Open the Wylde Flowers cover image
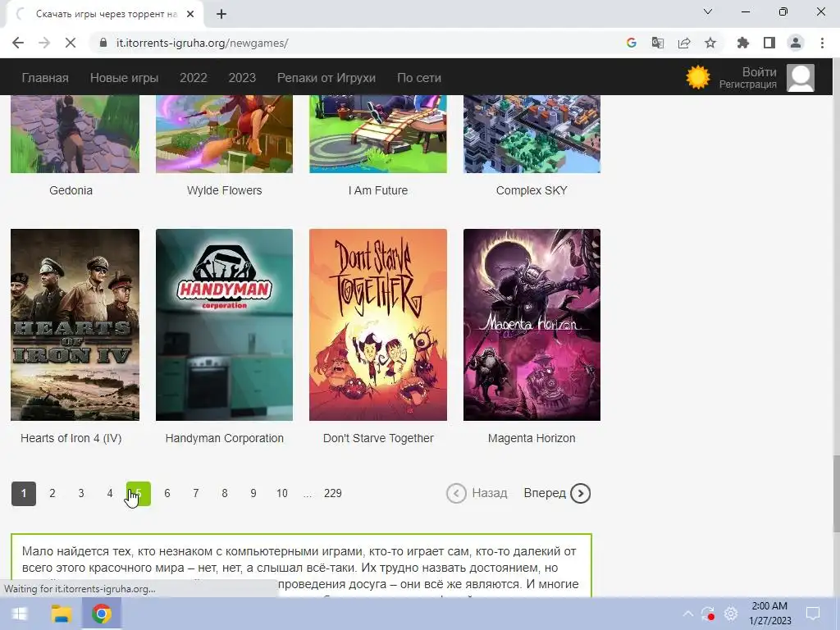The width and height of the screenshot is (840, 630). click(225, 134)
